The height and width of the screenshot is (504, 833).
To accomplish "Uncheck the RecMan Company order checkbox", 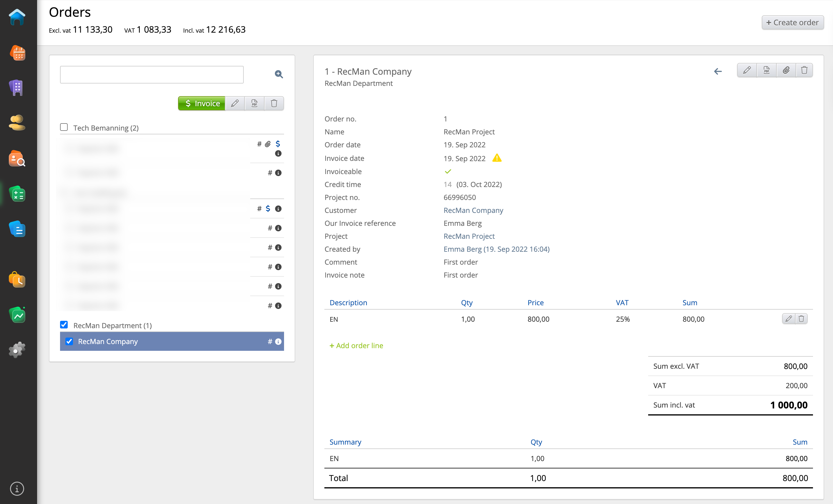I will click(69, 341).
